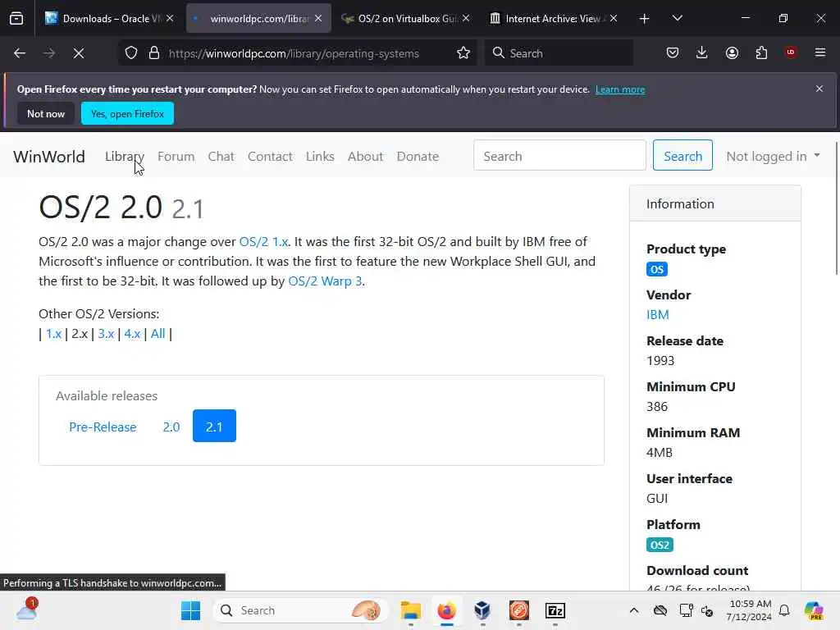
Task: Open Donate navigation item
Action: 418,157
